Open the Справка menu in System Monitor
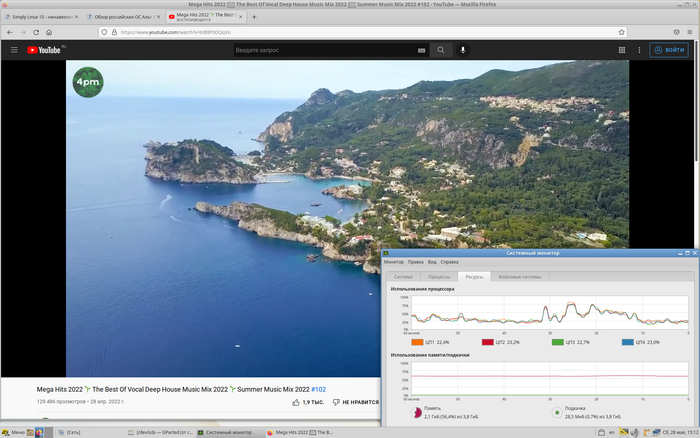The width and height of the screenshot is (700, 438). 450,262
